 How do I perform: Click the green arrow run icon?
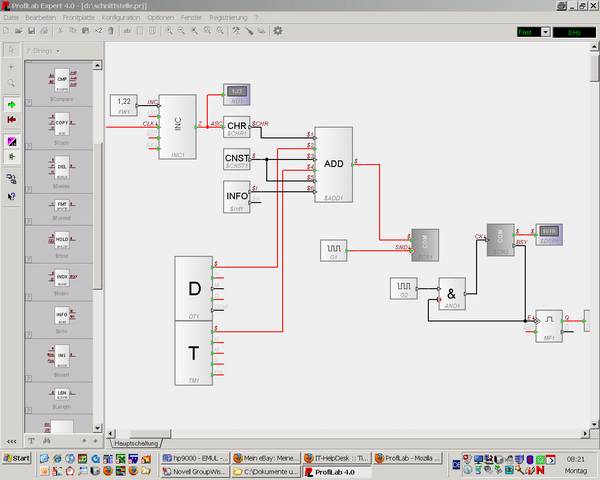pos(11,104)
